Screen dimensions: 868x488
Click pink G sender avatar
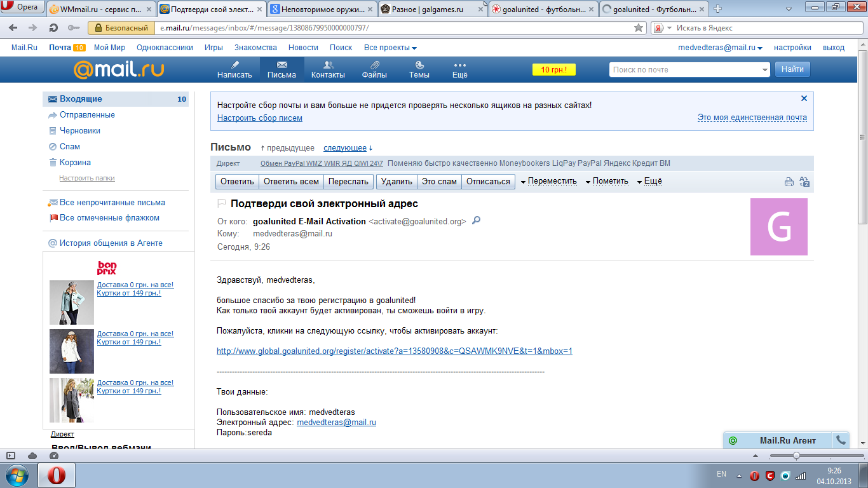click(779, 227)
